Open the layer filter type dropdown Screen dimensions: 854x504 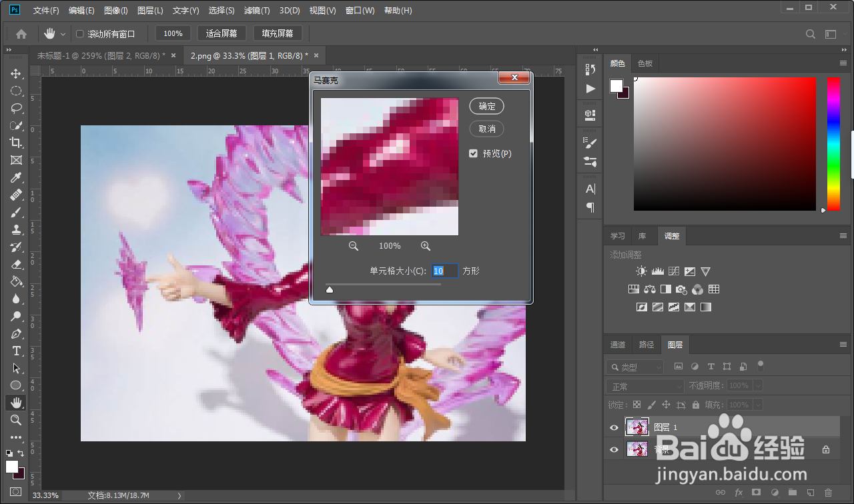(x=635, y=367)
